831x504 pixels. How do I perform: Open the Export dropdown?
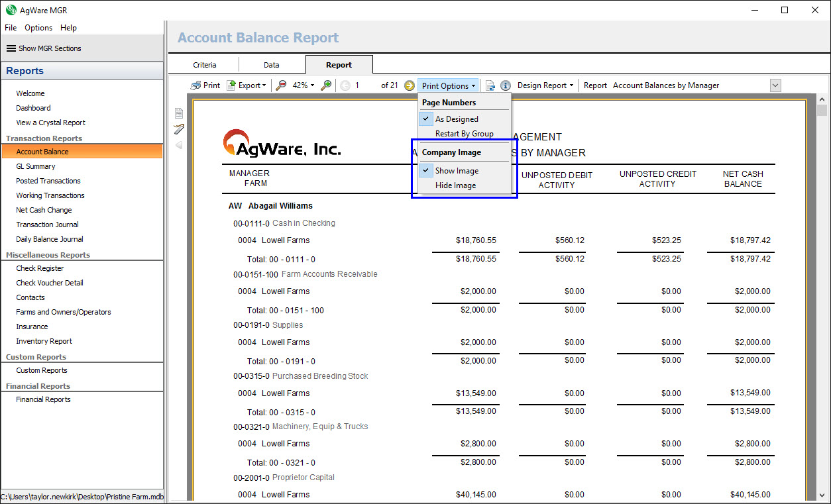(x=247, y=85)
